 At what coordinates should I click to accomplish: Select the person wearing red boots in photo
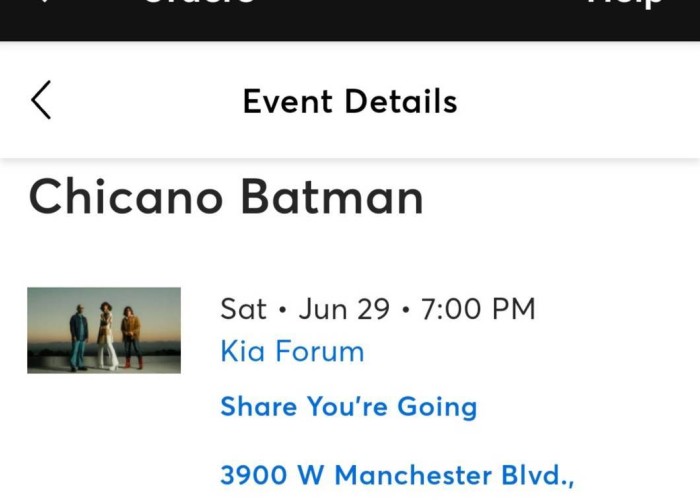[132, 338]
